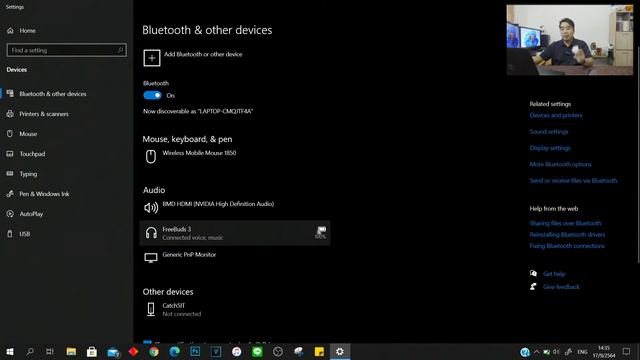
Task: Open More Bluetooth options link
Action: tap(560, 164)
